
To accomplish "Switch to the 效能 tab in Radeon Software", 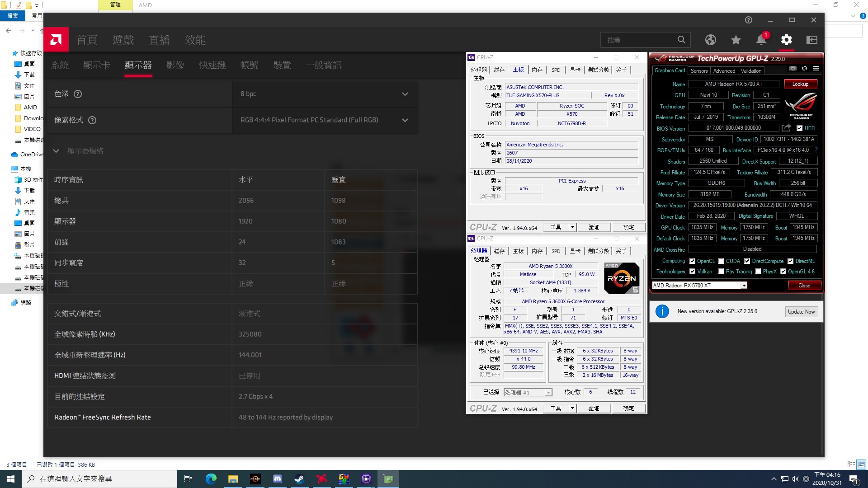I will pos(195,40).
